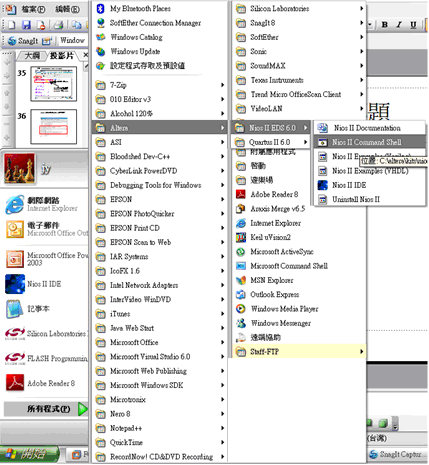This screenshot has height=465, width=429.
Task: Toggle Italic formatting button
Action: (x=399, y=24)
